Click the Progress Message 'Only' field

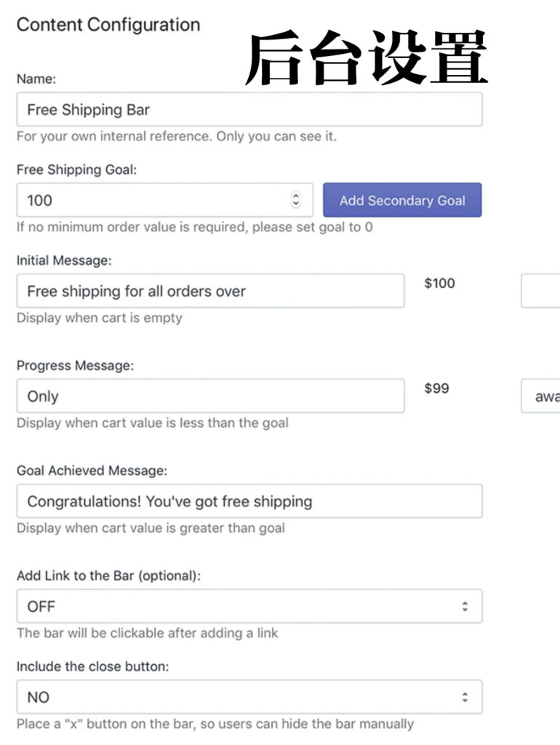pyautogui.click(x=210, y=396)
